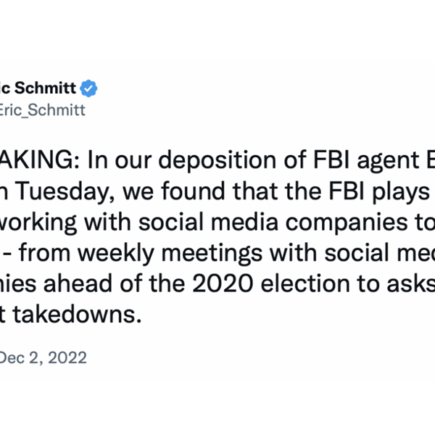Click the word 'takedowns.' in the tweet

point(77,315)
